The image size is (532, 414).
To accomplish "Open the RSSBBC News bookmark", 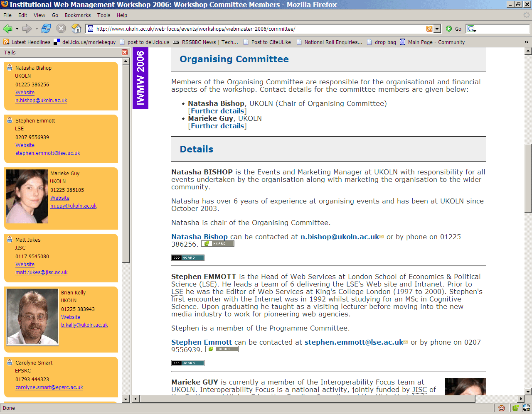I will (x=205, y=42).
